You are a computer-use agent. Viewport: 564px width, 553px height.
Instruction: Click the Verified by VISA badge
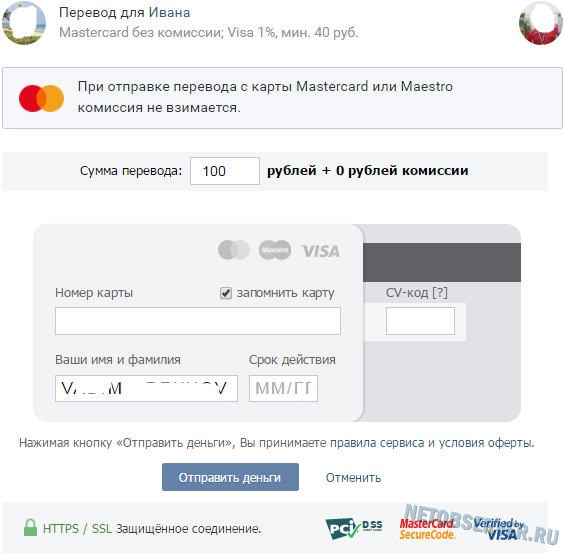499,529
